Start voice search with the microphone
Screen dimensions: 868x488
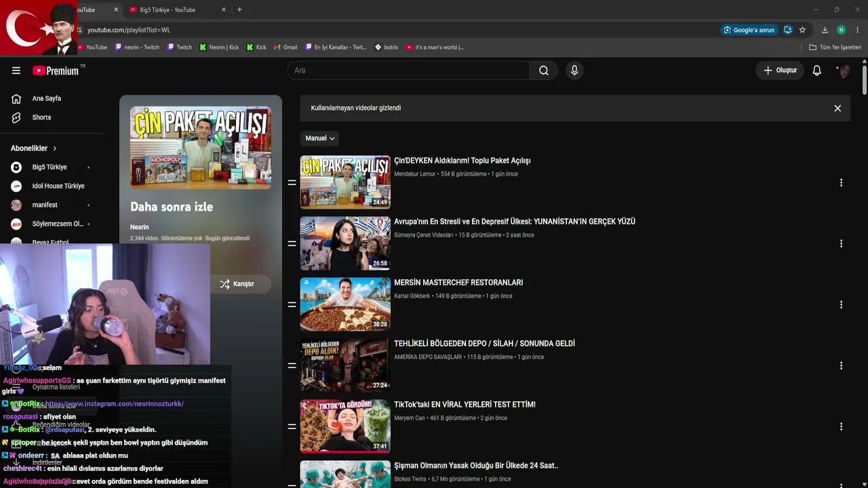[x=574, y=70]
